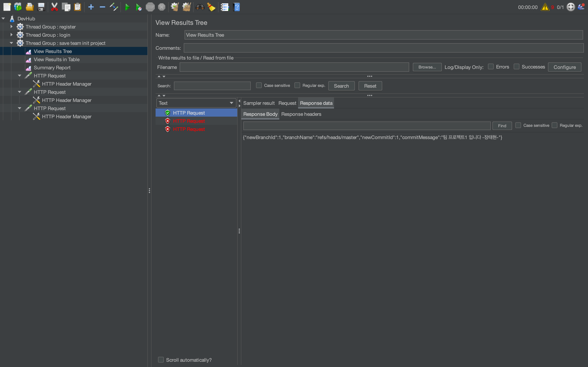Click the Start no pauses icon
The height and width of the screenshot is (367, 588).
[138, 7]
